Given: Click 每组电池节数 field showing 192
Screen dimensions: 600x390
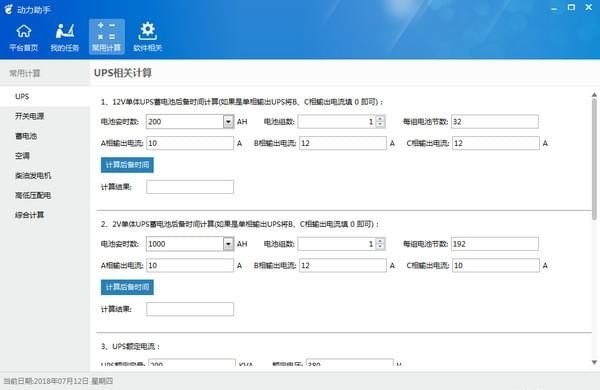Looking at the screenshot, I should pyautogui.click(x=495, y=244).
